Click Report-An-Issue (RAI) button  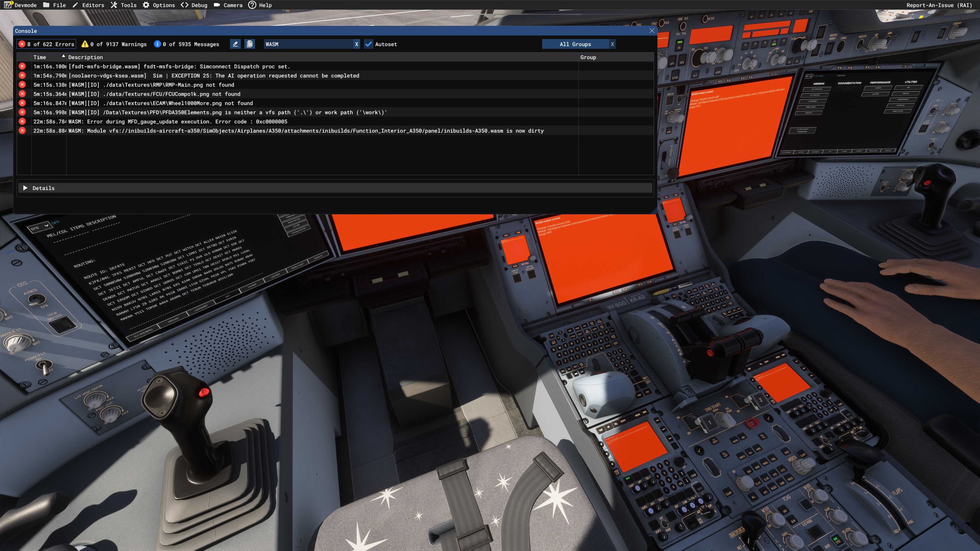click(939, 5)
